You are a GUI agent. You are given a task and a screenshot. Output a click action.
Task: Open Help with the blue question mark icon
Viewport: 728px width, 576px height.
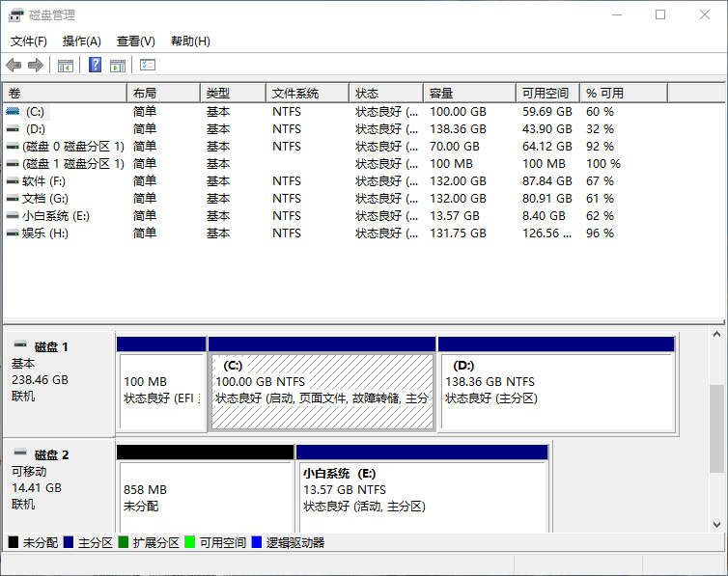pyautogui.click(x=95, y=65)
